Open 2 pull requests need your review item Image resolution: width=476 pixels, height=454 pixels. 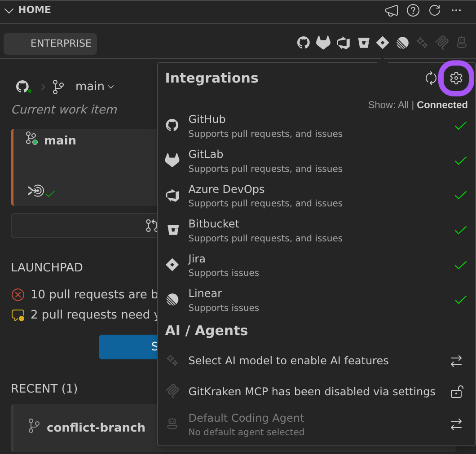pos(84,315)
